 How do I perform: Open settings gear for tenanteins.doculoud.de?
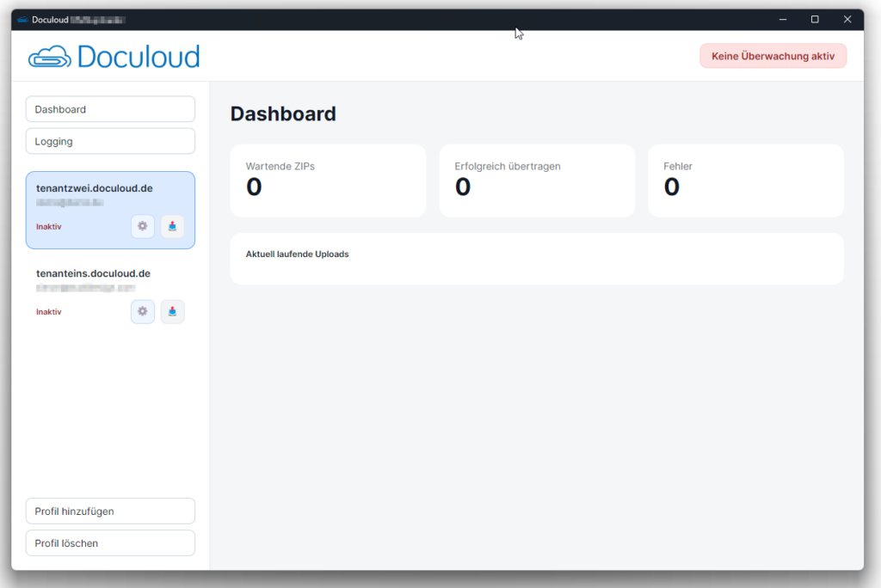[x=143, y=312]
